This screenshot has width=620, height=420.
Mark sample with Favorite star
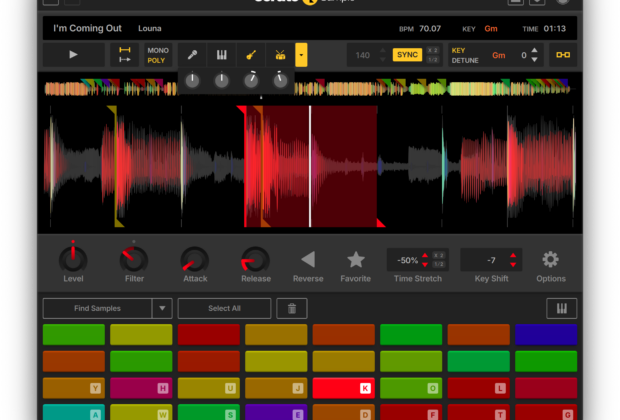click(355, 260)
